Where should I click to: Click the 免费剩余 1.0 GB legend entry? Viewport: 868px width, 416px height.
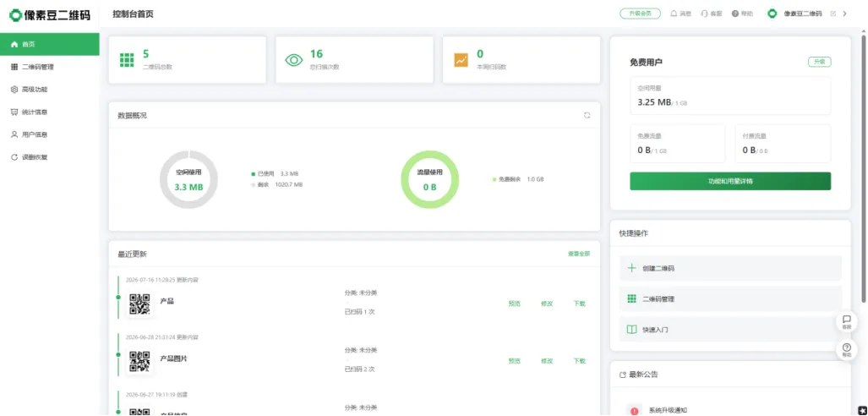point(518,179)
